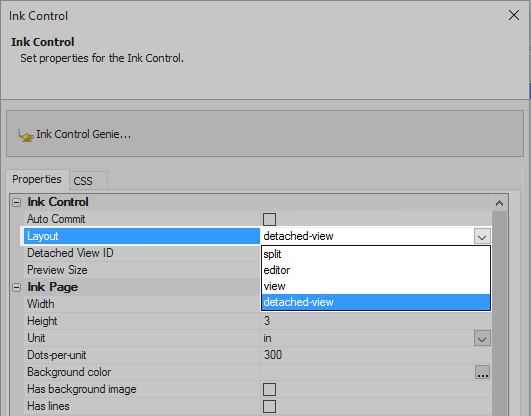Enable the Has lines checkbox

(x=269, y=406)
